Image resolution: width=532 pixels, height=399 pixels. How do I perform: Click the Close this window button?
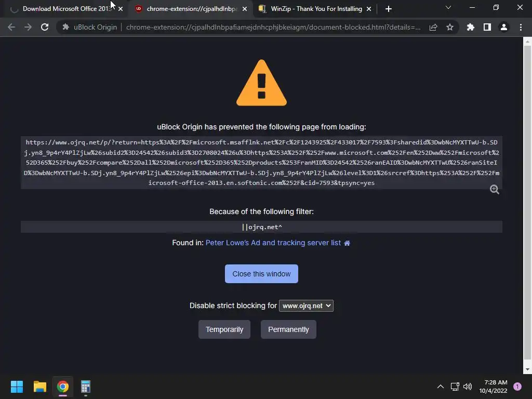pos(261,274)
